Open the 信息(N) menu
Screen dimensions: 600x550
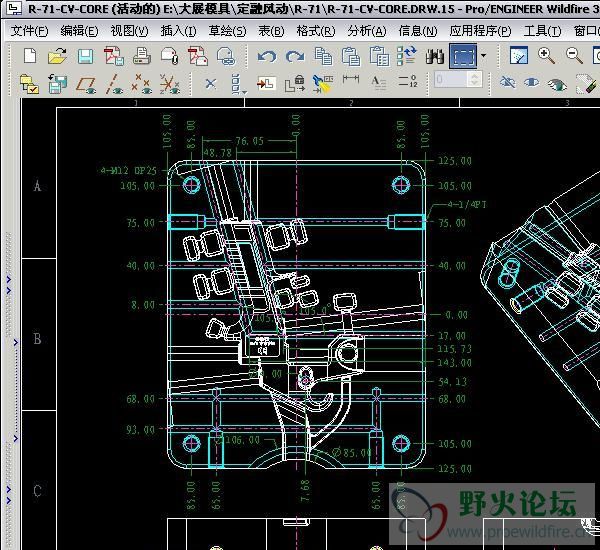click(417, 31)
